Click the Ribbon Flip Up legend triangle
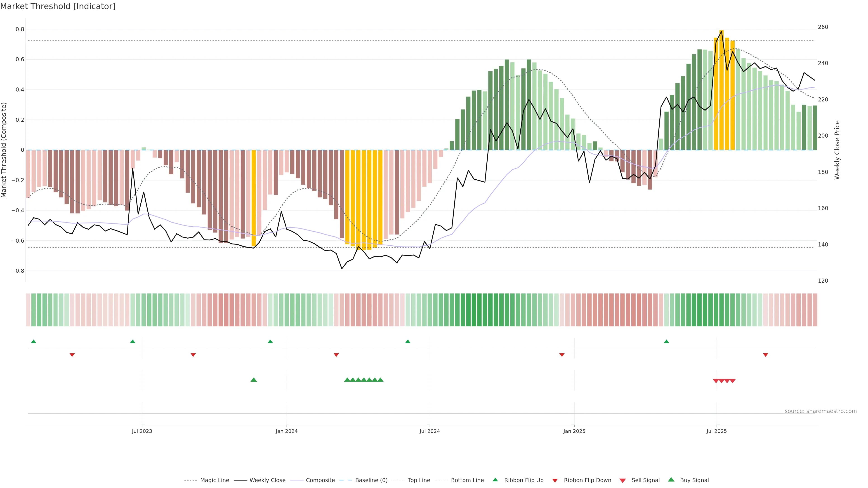Image resolution: width=868 pixels, height=488 pixels. (x=495, y=480)
